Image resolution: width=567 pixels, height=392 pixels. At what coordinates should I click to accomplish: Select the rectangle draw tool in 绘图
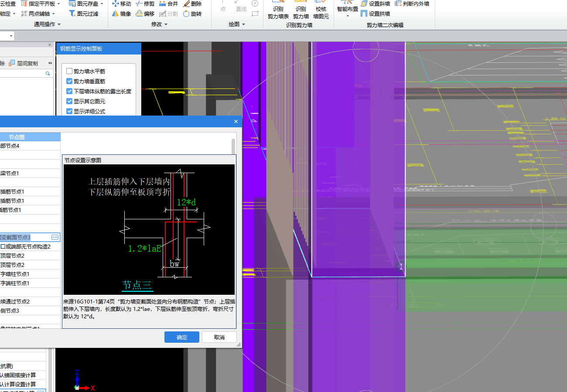pos(255,14)
